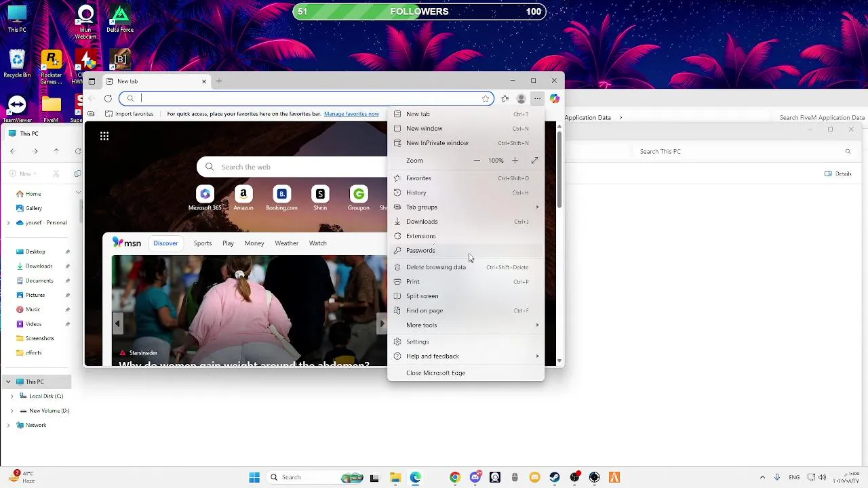Select New tab in Edge menu
The height and width of the screenshot is (488, 868).
click(465, 114)
